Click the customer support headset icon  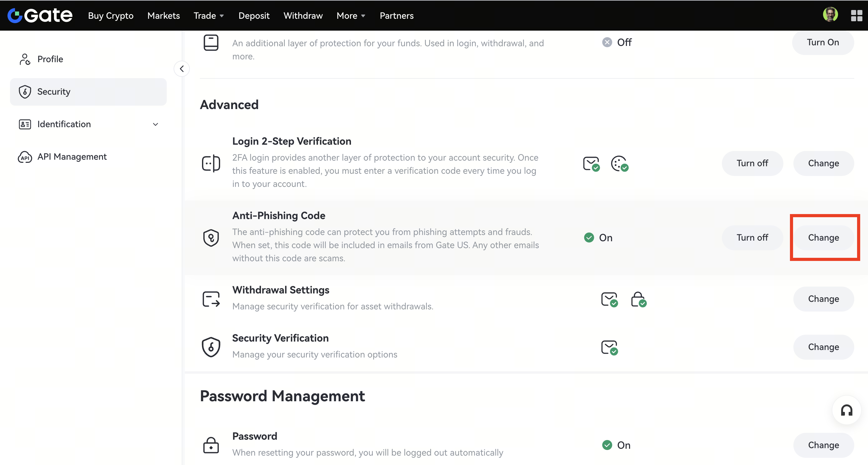click(x=846, y=410)
